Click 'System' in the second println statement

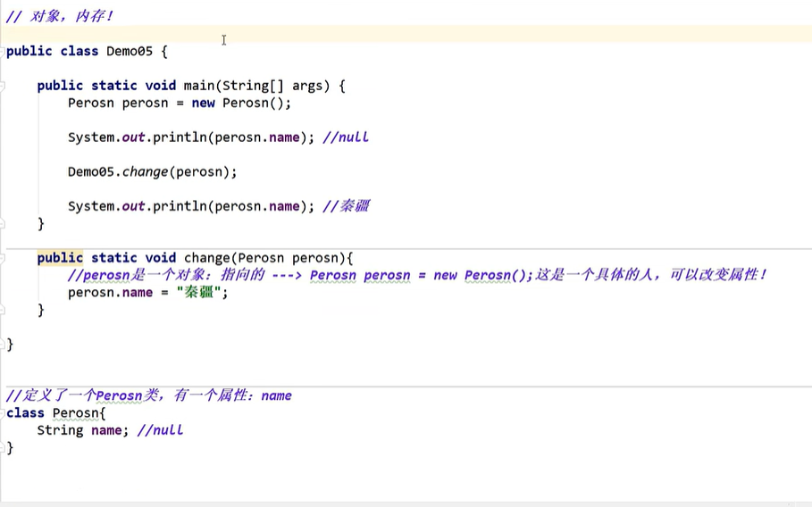[91, 206]
